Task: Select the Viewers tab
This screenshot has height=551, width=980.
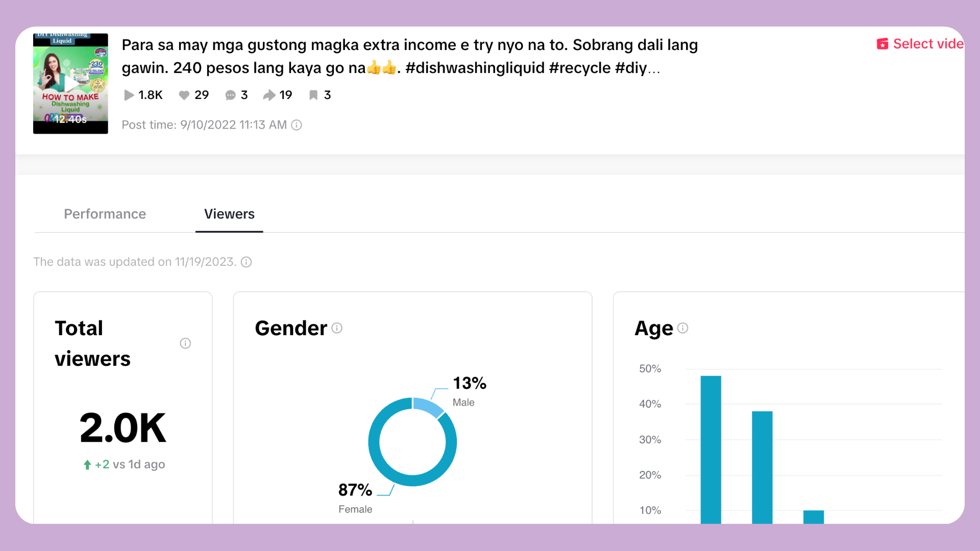Action: 229,214
